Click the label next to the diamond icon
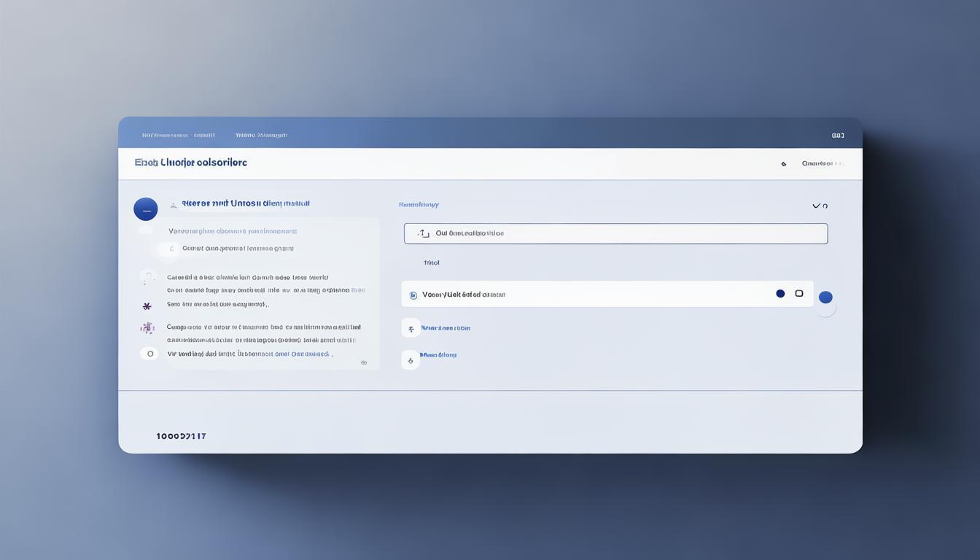980x560 pixels. coord(822,163)
